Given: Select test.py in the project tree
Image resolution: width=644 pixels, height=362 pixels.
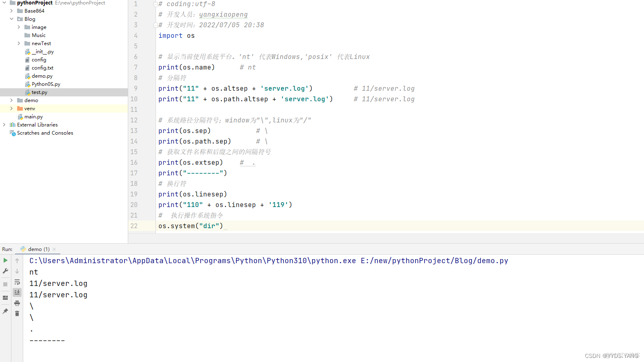Looking at the screenshot, I should click(39, 92).
